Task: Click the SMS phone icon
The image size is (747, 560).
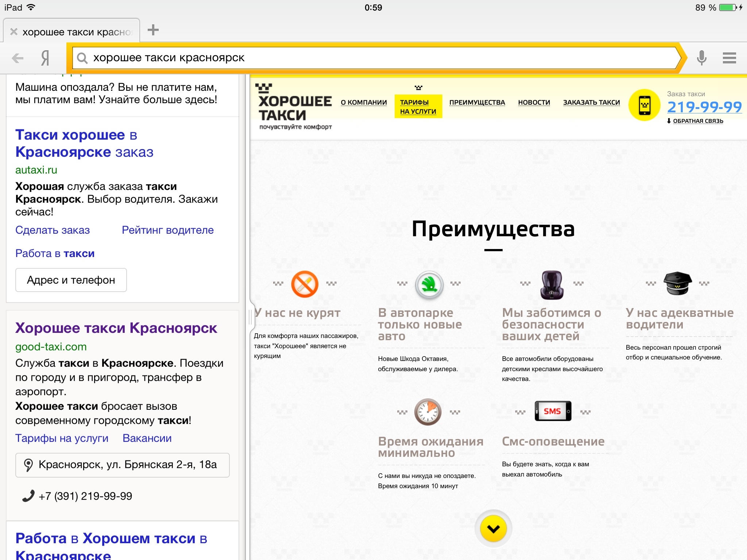Action: coord(553,411)
